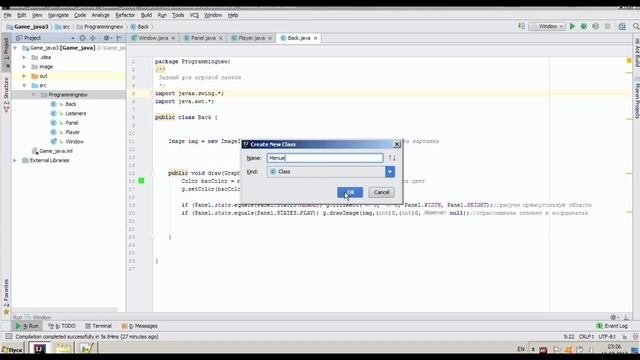The height and width of the screenshot is (360, 640).
Task: Start debugging with the bug icon
Action: 584,27
